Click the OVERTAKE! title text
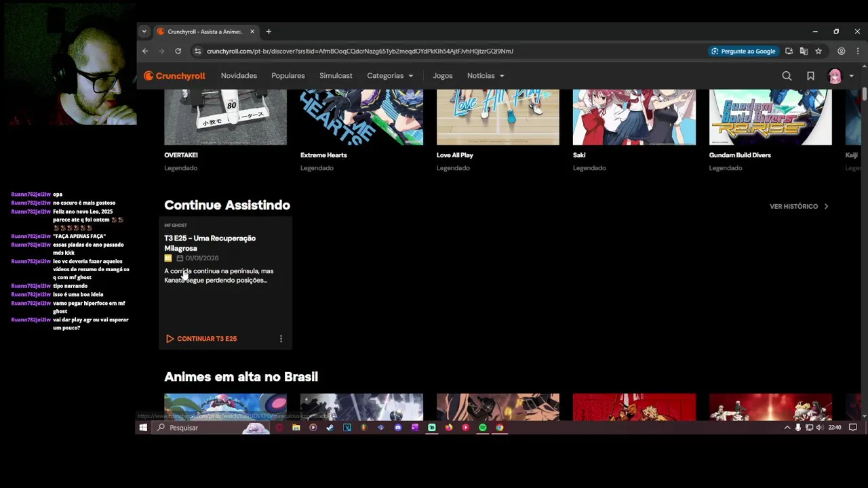868x488 pixels. 181,155
